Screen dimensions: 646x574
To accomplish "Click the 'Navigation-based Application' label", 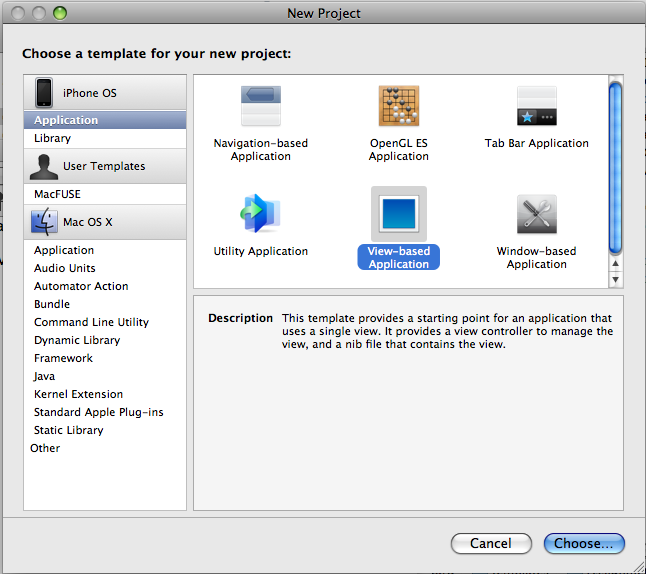I will click(x=261, y=150).
